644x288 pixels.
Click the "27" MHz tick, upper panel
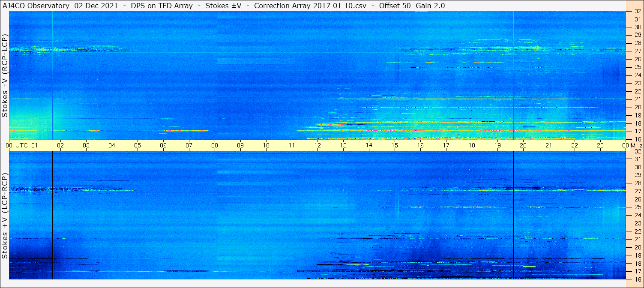tap(637, 51)
